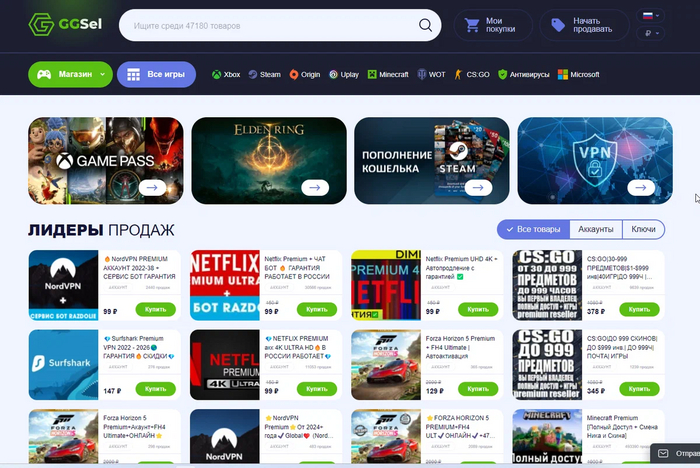The height and width of the screenshot is (468, 700).
Task: Buy Surfshark Premium VPN for 147 ₽
Action: pos(155,389)
